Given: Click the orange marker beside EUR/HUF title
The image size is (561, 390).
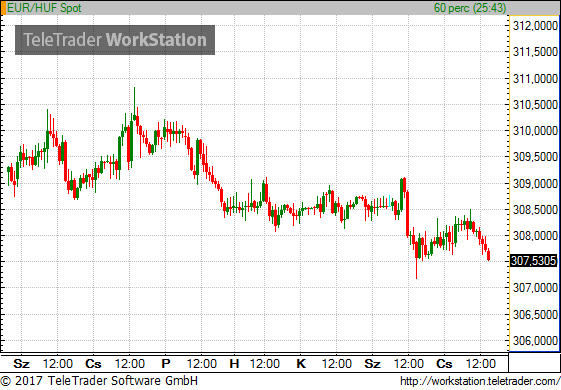Looking at the screenshot, I should coord(3,8).
